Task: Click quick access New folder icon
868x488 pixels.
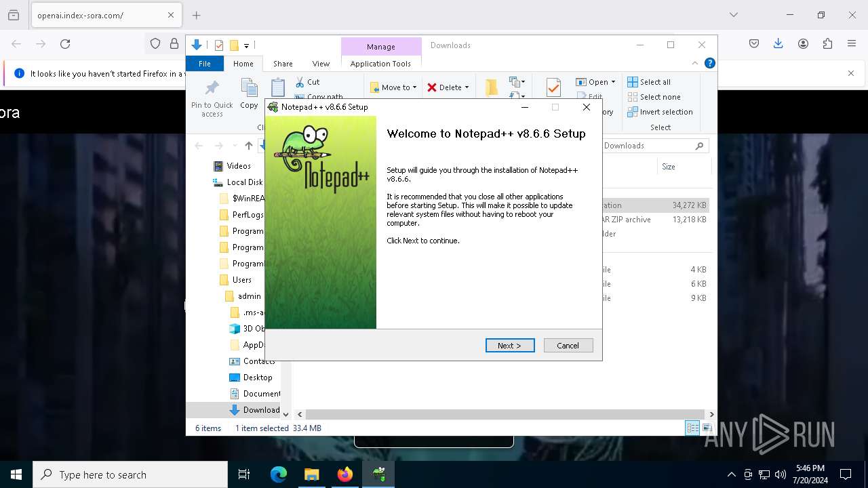Action: [x=234, y=45]
